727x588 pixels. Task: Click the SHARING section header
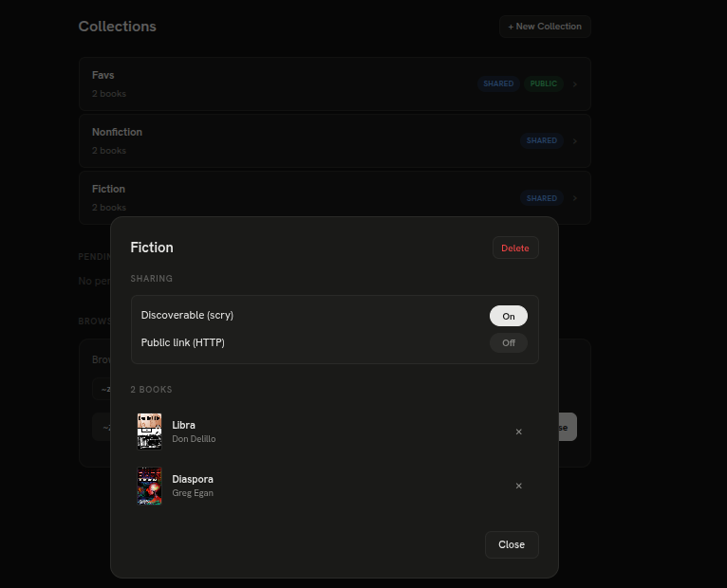(x=152, y=279)
